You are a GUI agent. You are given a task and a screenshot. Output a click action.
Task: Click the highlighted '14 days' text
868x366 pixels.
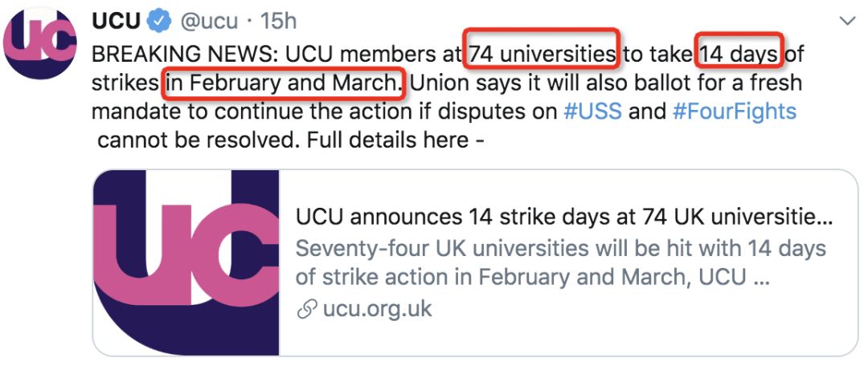coord(739,55)
